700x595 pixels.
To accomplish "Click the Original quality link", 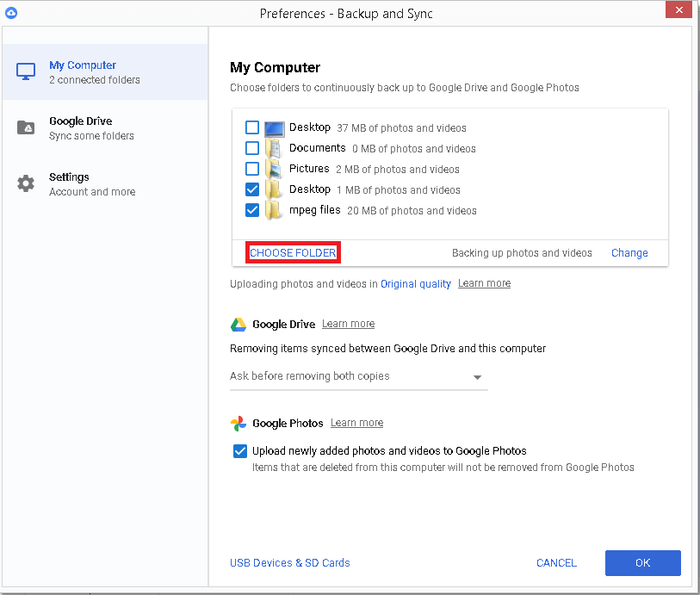I will pyautogui.click(x=416, y=283).
